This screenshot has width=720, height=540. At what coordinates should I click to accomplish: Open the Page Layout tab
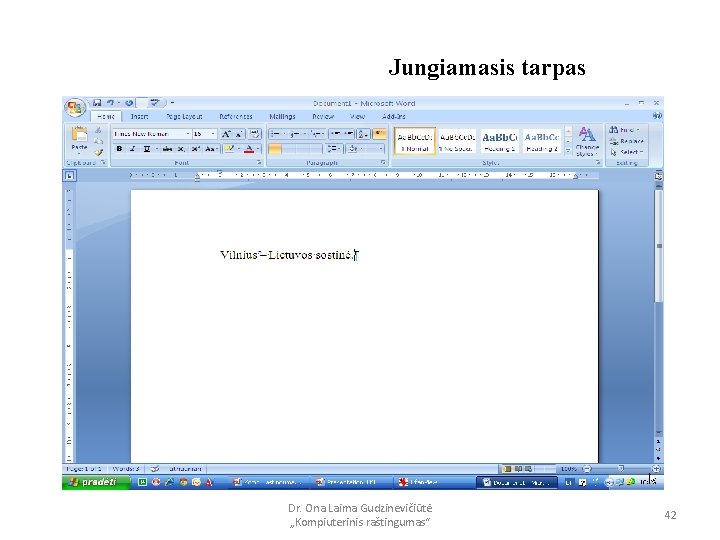184,117
